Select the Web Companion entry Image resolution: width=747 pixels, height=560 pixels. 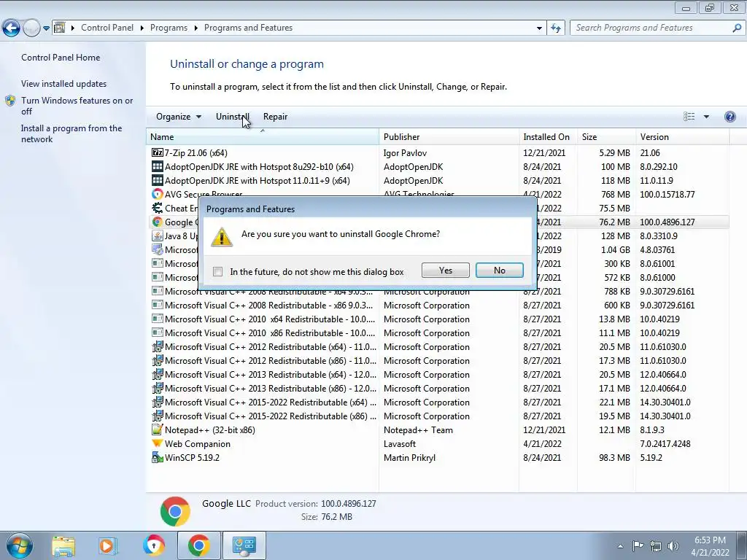(438, 443)
